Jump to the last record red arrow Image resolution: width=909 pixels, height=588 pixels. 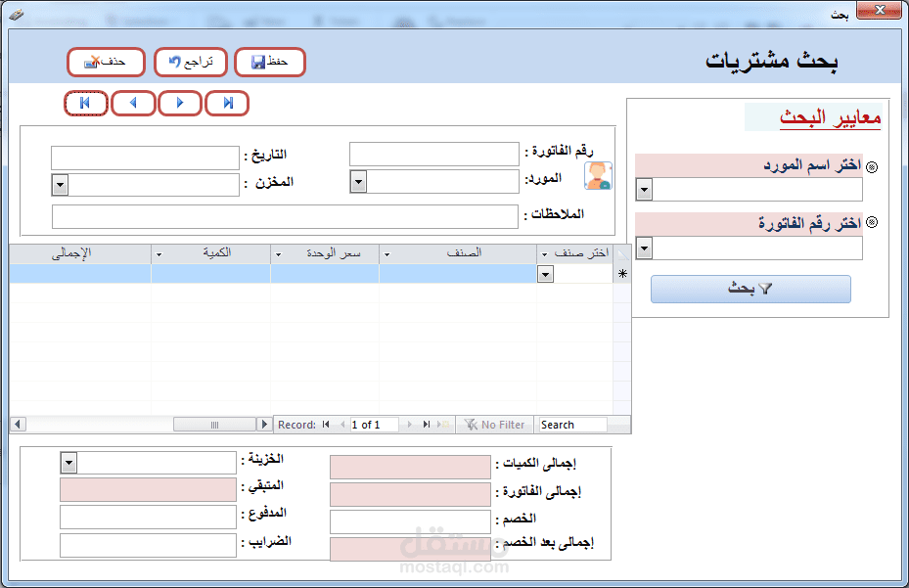pyautogui.click(x=227, y=103)
